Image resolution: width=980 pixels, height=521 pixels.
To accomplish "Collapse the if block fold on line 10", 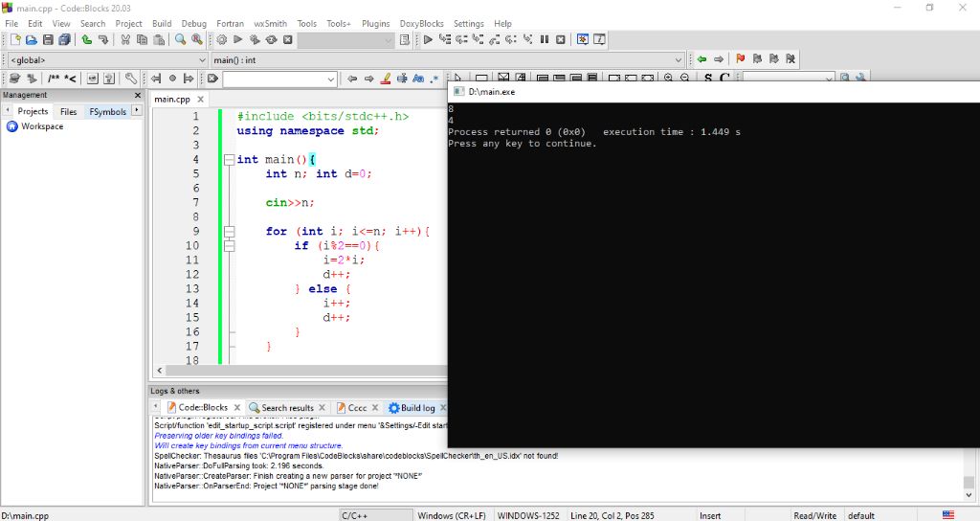I will [x=230, y=246].
